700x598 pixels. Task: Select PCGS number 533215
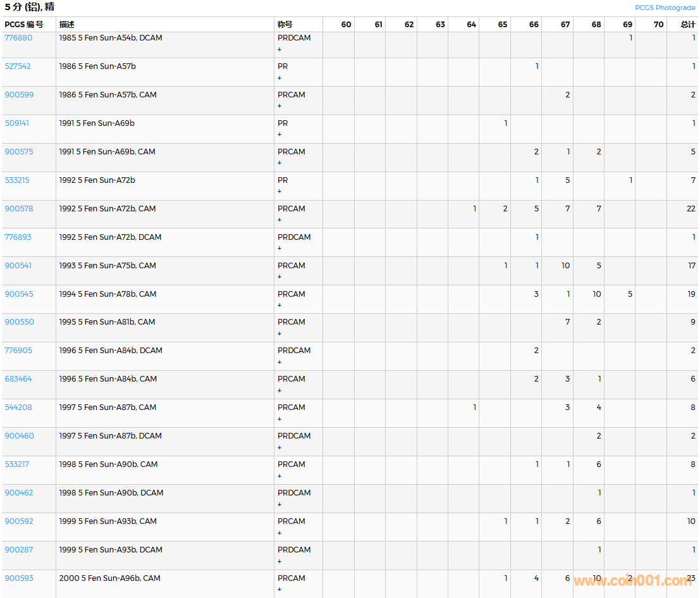click(x=18, y=180)
